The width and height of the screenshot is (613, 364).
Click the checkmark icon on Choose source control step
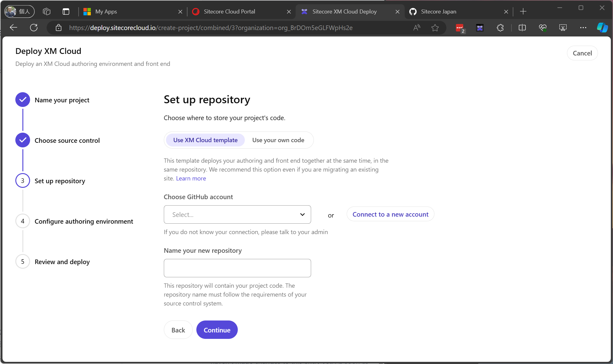[23, 140]
